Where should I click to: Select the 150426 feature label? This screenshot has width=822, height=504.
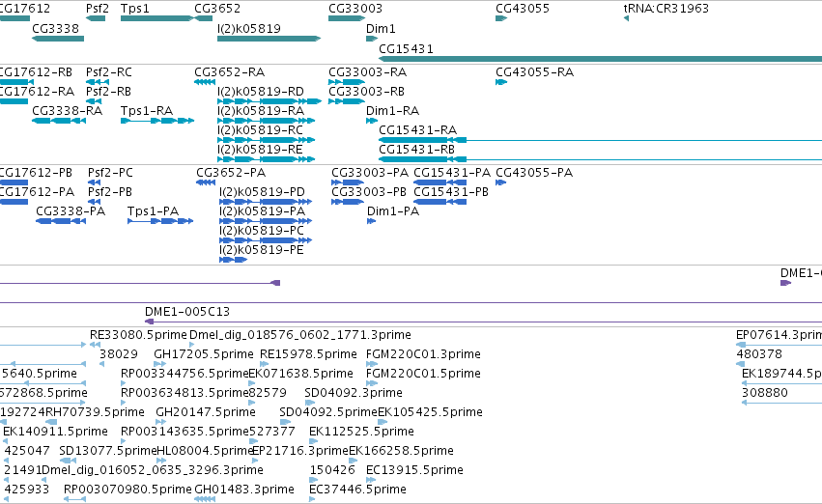coord(332,470)
